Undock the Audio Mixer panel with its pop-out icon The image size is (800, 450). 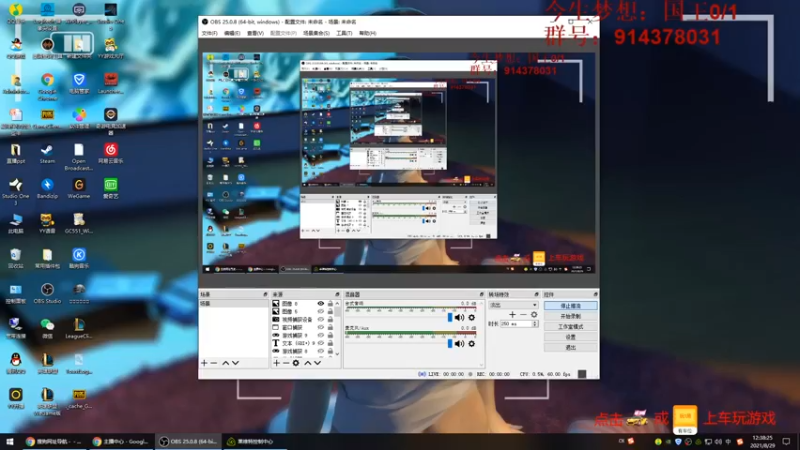(x=481, y=294)
